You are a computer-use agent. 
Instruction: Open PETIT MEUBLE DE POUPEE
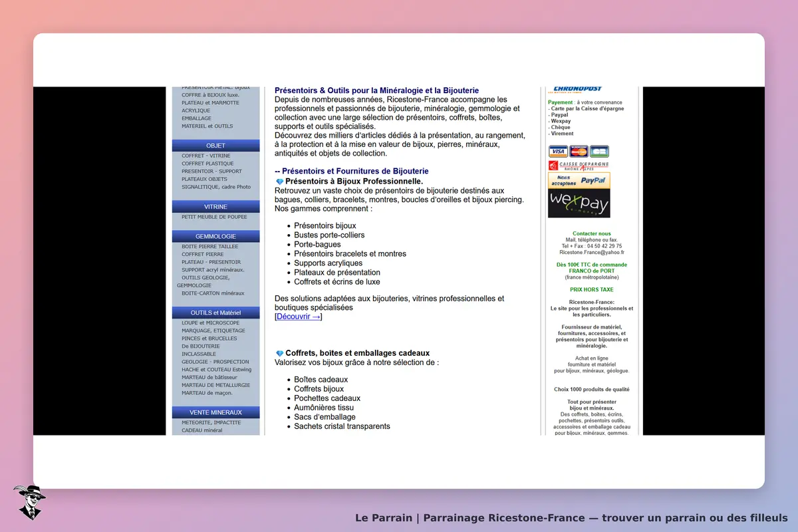click(x=214, y=217)
